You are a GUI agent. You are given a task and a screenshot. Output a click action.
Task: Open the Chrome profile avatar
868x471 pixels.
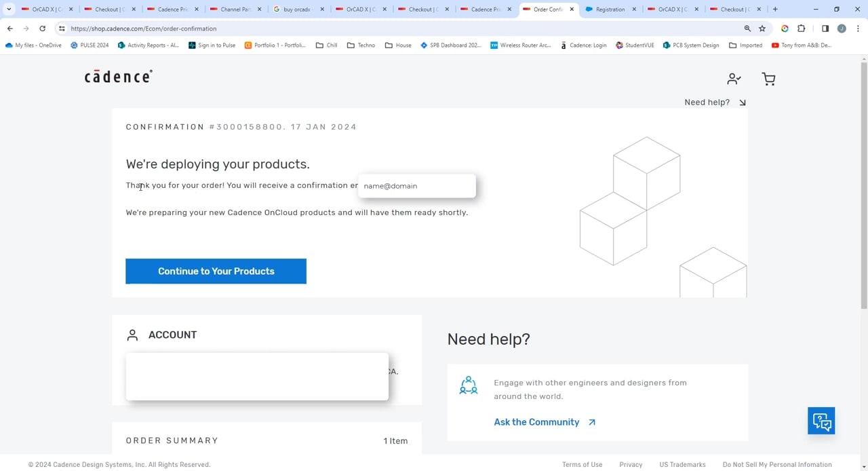pos(842,29)
